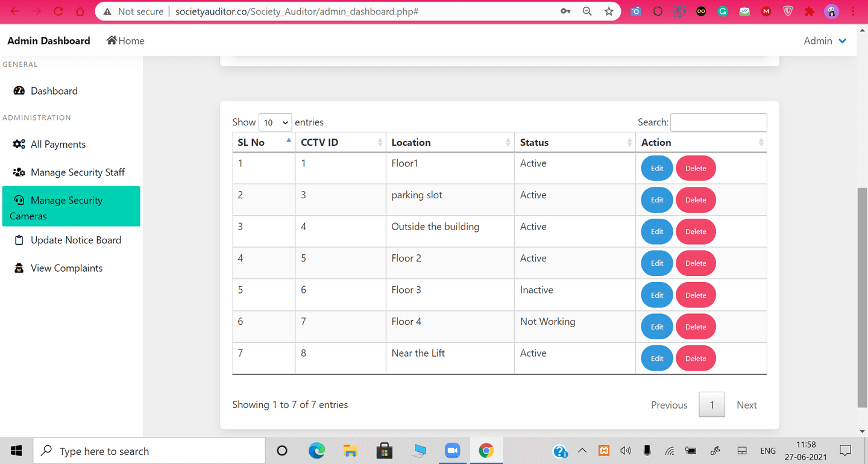Open the Windows Start menu

tap(16, 451)
